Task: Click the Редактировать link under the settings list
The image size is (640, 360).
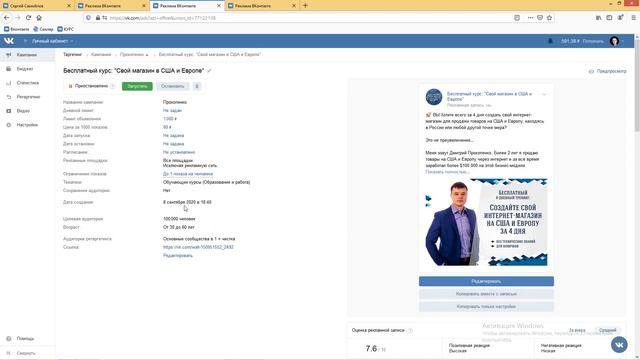Action: click(x=178, y=256)
